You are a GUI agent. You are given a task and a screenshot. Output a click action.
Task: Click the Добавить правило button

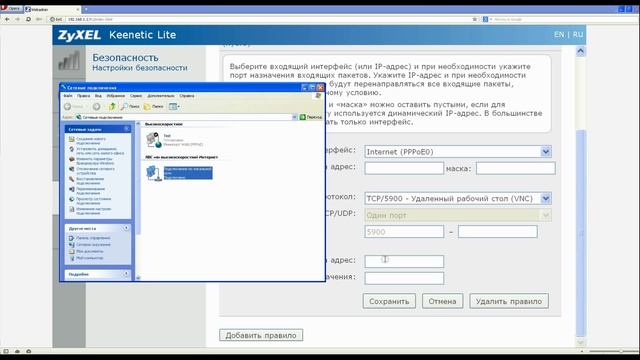point(261,335)
